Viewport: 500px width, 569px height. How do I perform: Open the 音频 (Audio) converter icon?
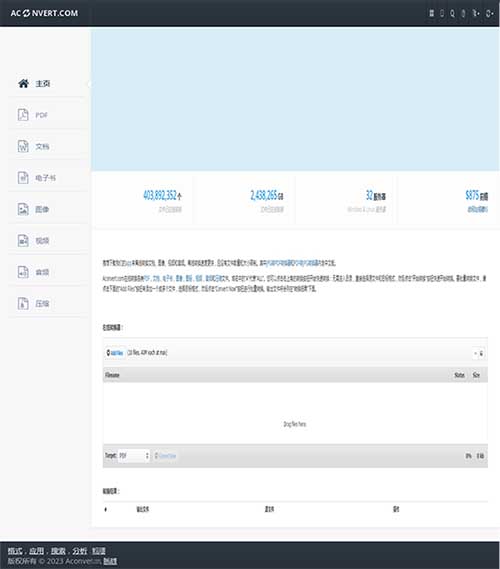click(23, 272)
